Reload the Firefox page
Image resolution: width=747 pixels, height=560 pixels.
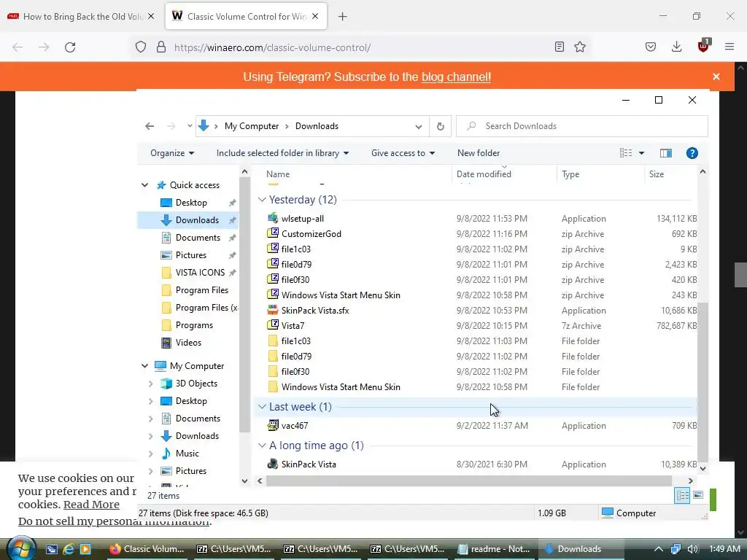coord(70,47)
